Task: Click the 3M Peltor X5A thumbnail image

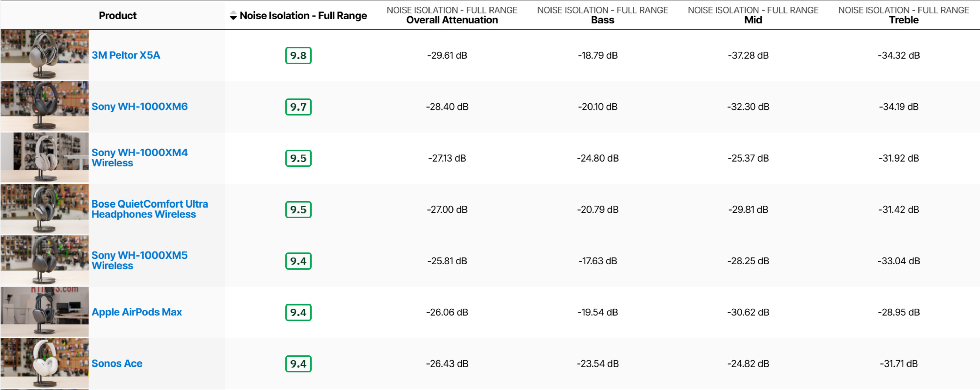Action: click(44, 55)
